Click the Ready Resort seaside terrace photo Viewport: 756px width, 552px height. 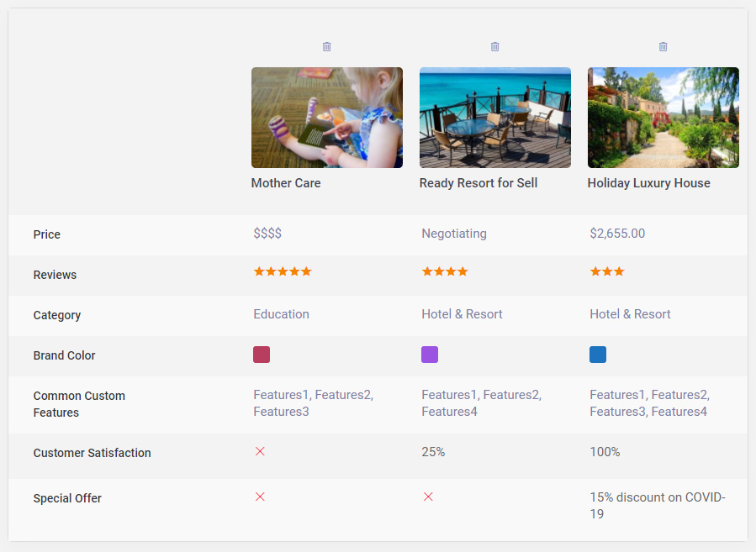pos(495,118)
